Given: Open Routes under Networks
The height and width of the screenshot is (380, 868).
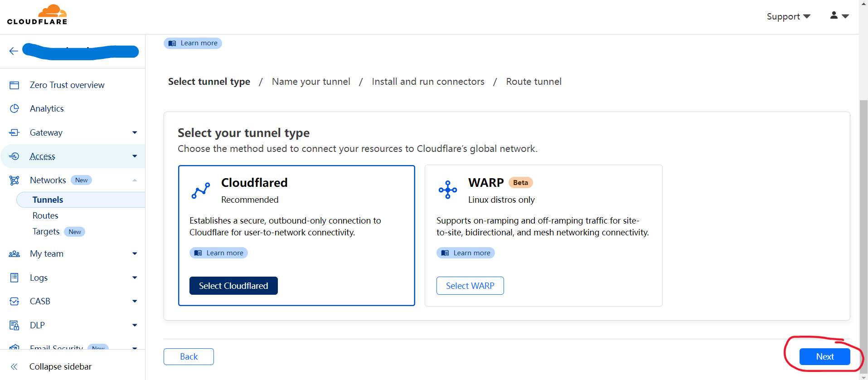Looking at the screenshot, I should [x=45, y=216].
